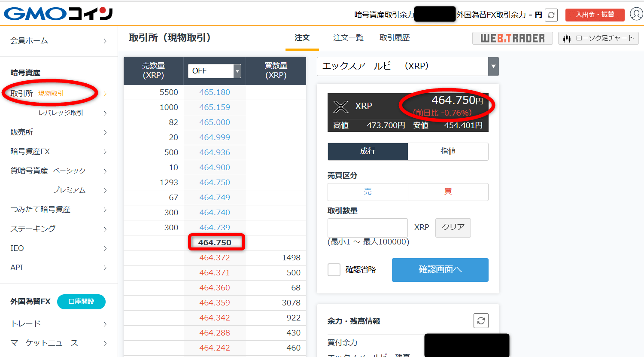This screenshot has width=644, height=357.
Task: Click ask price 465.180
Action: (x=215, y=92)
